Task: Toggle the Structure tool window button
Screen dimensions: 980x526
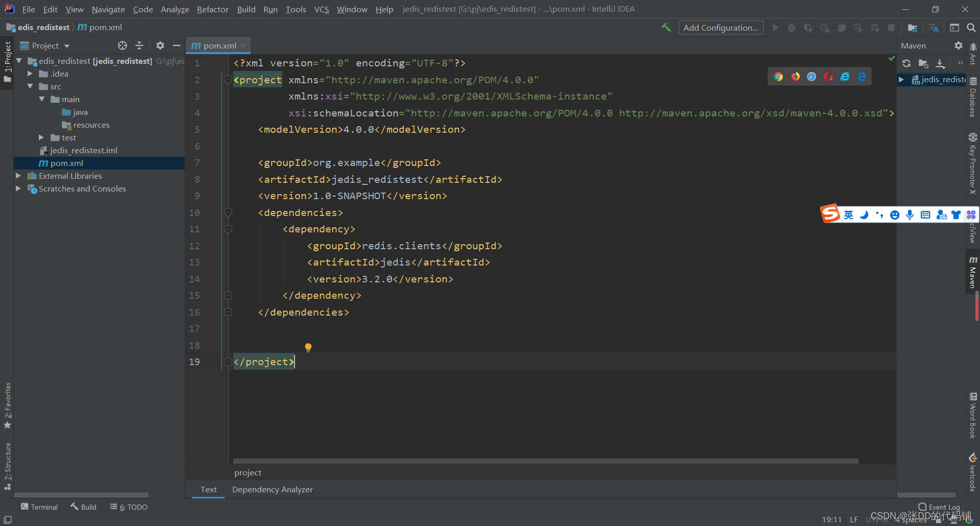Action: pos(7,466)
